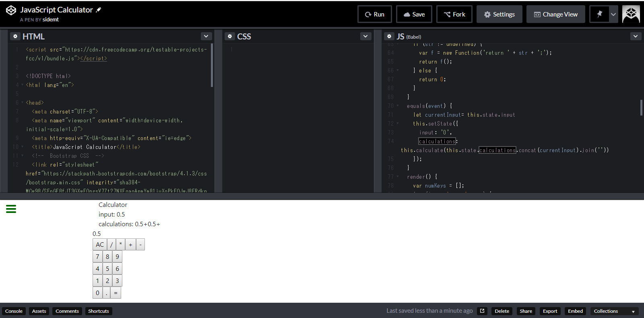Click the CodePen logo icon
The image size is (644, 318).
click(x=11, y=10)
